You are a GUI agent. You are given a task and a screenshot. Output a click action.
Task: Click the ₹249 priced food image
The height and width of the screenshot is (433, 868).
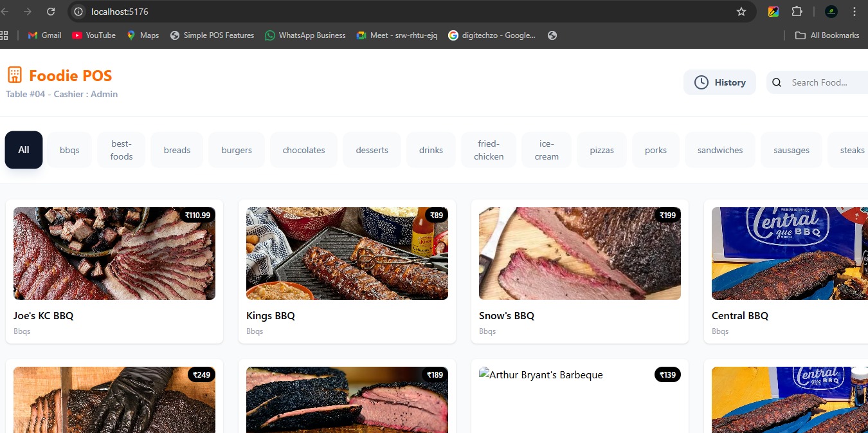click(114, 400)
